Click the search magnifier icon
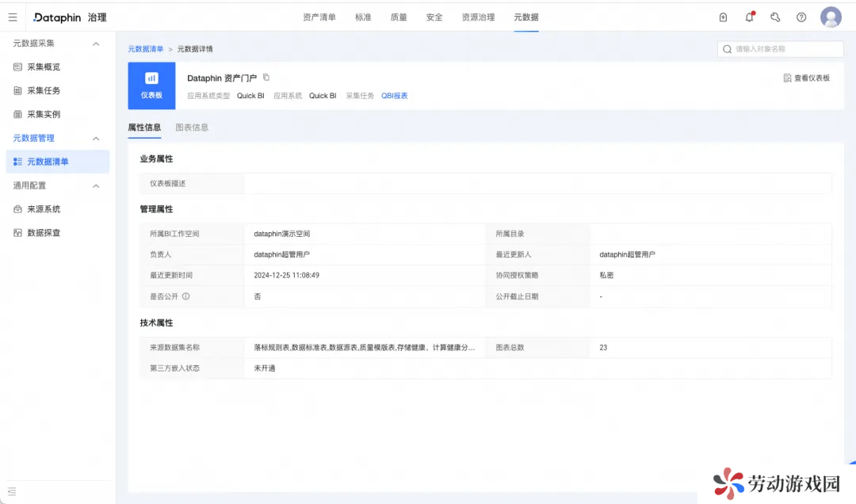The image size is (856, 504). [727, 49]
